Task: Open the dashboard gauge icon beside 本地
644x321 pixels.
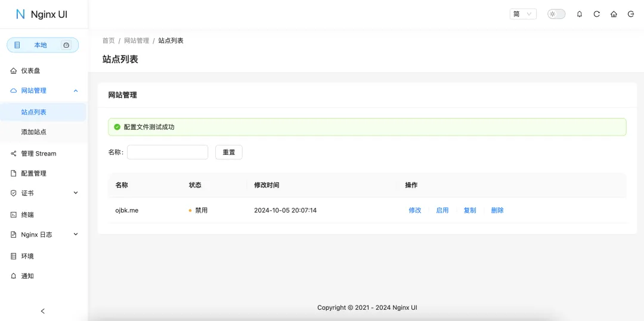Action: (66, 45)
